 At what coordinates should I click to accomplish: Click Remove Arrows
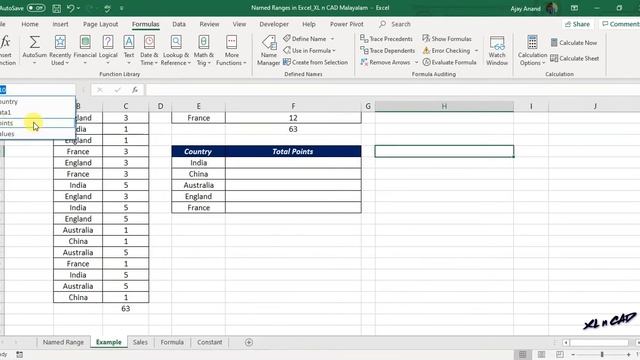(385, 62)
